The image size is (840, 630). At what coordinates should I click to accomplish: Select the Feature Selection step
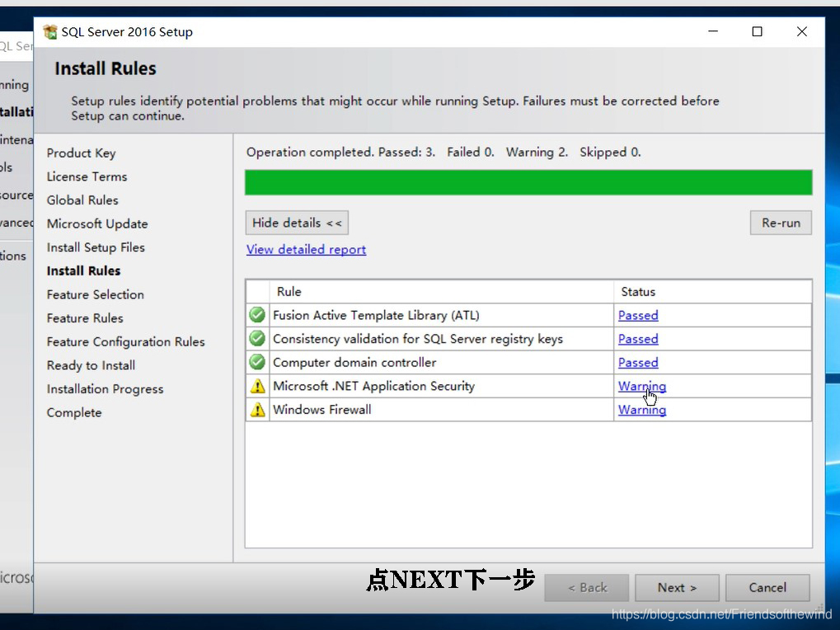(x=96, y=294)
